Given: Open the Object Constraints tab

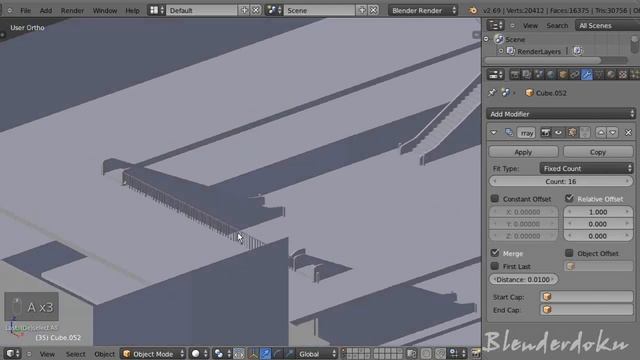Looking at the screenshot, I should tap(575, 75).
